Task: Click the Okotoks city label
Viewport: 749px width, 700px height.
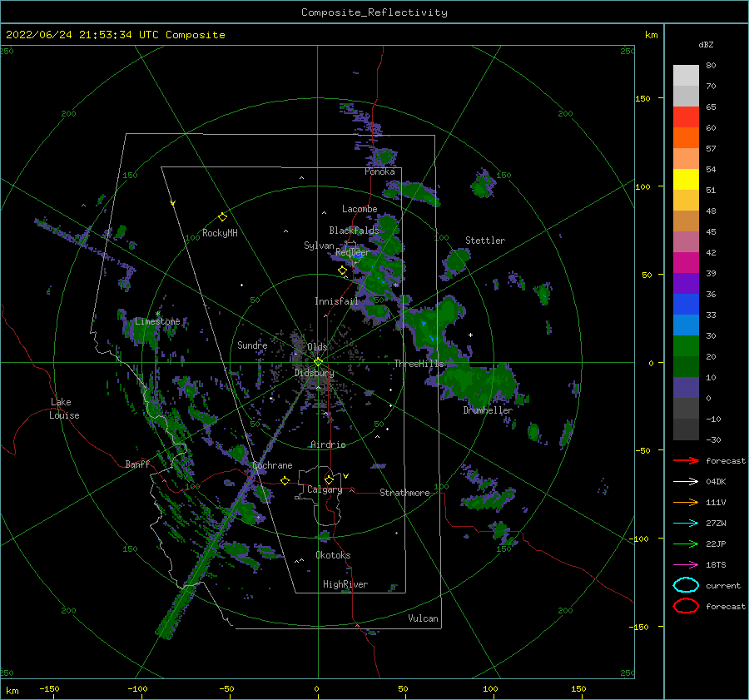Action: click(x=333, y=555)
